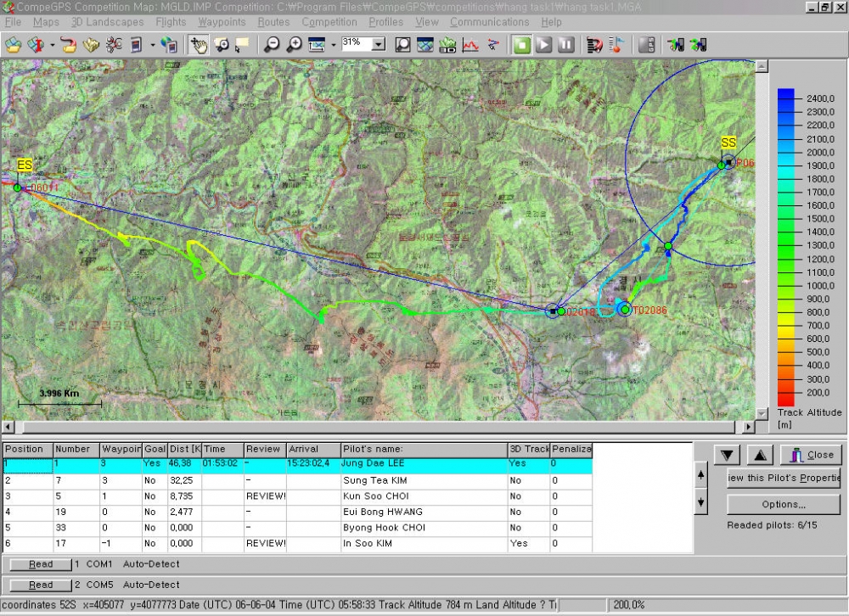Click the zoom out magnifier icon

click(272, 45)
